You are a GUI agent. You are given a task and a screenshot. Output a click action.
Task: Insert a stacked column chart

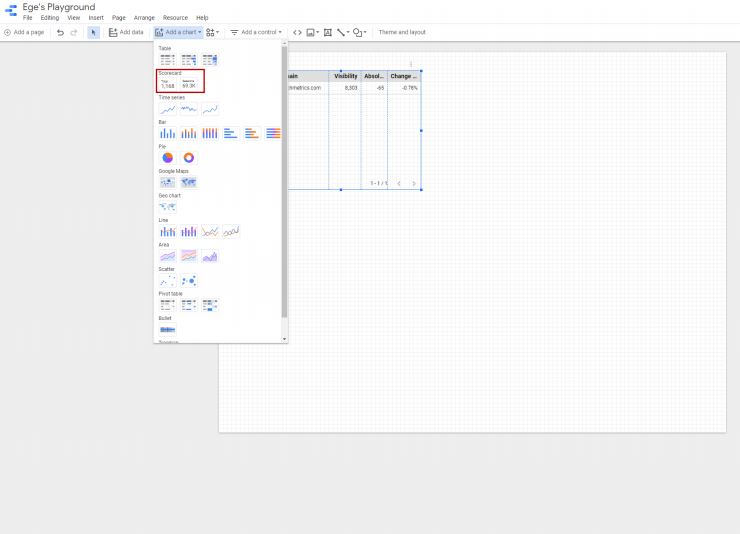(x=189, y=134)
